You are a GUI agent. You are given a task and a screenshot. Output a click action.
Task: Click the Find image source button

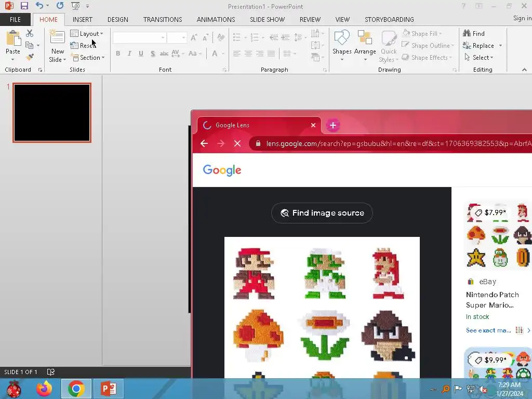[322, 213]
